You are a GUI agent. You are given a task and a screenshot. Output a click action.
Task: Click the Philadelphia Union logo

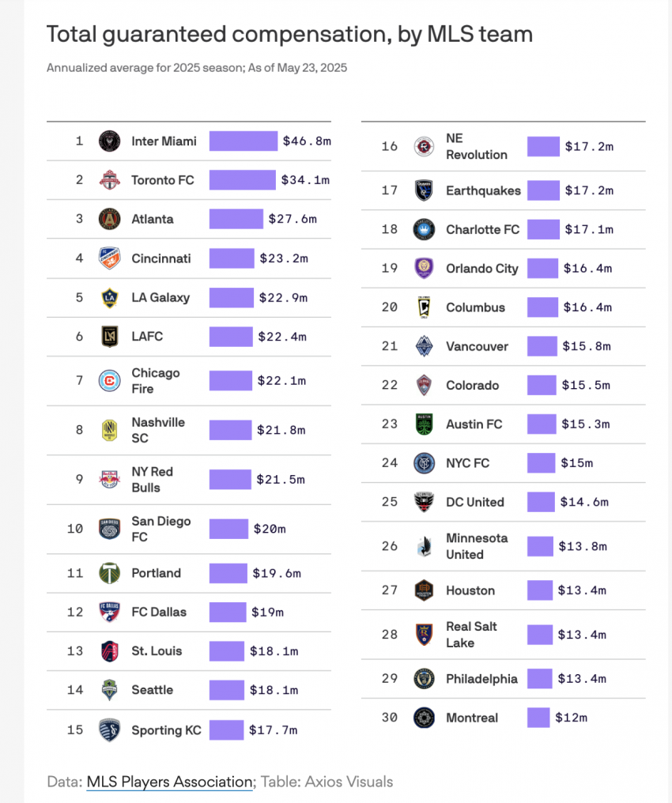(424, 679)
